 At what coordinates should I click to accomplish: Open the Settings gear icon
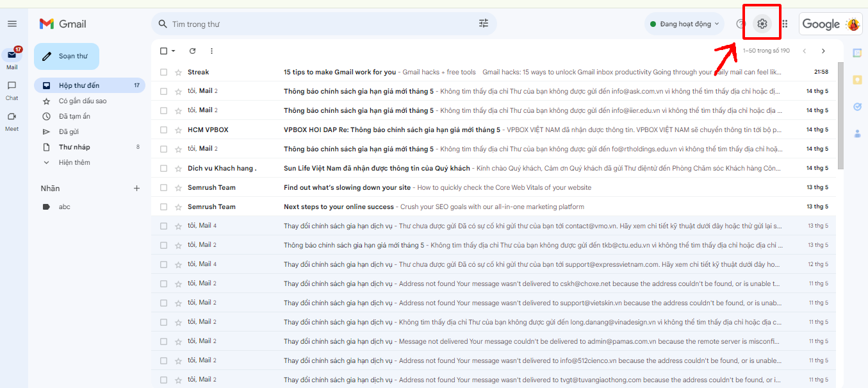tap(762, 24)
